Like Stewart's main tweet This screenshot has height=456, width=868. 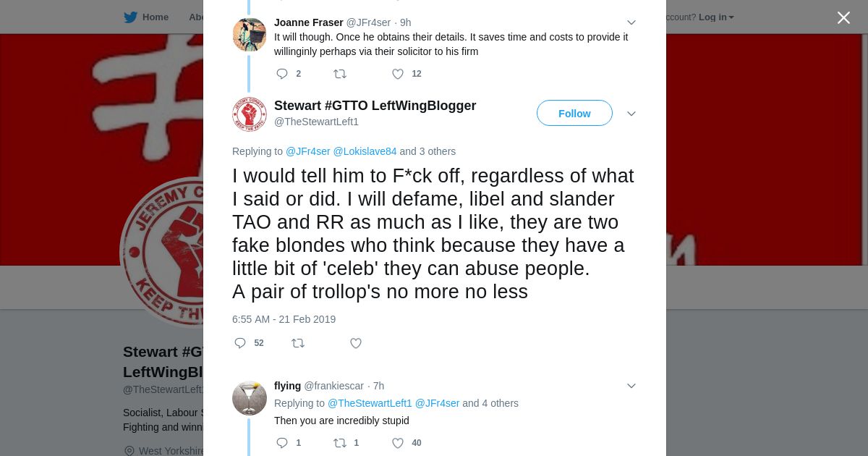(x=356, y=343)
